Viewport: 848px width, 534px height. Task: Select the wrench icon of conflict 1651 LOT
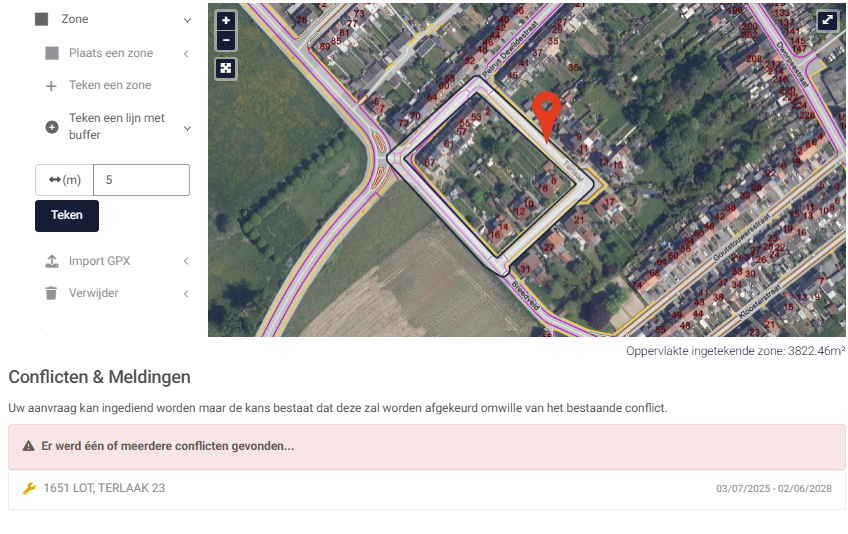tap(29, 489)
